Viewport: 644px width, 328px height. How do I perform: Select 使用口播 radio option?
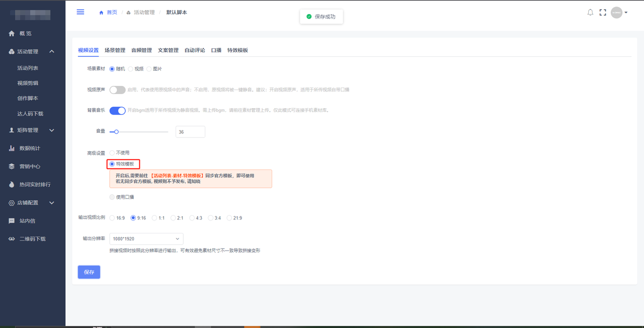[112, 197]
